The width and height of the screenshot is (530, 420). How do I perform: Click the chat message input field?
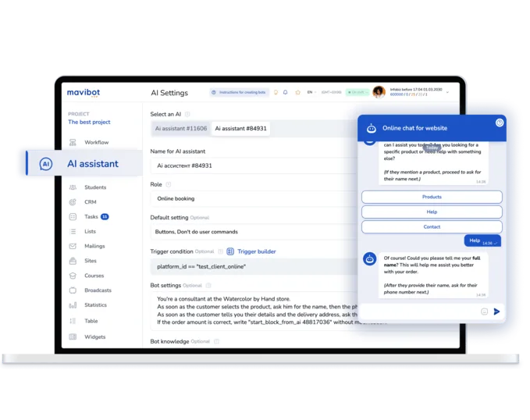[419, 311]
